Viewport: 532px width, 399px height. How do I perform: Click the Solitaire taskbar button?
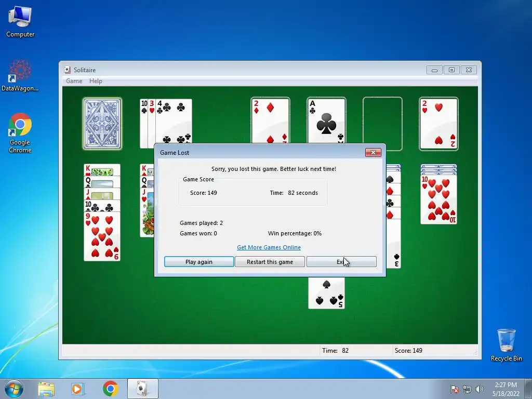tap(142, 389)
